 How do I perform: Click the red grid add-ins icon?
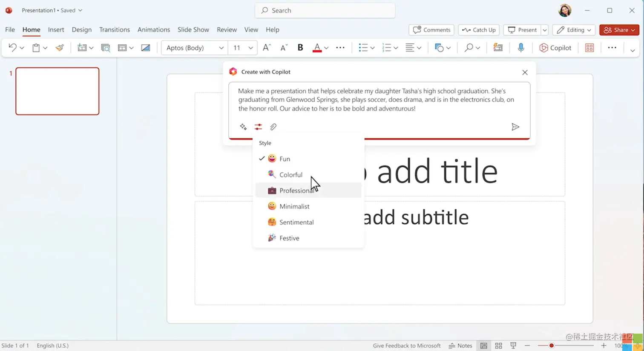click(589, 48)
